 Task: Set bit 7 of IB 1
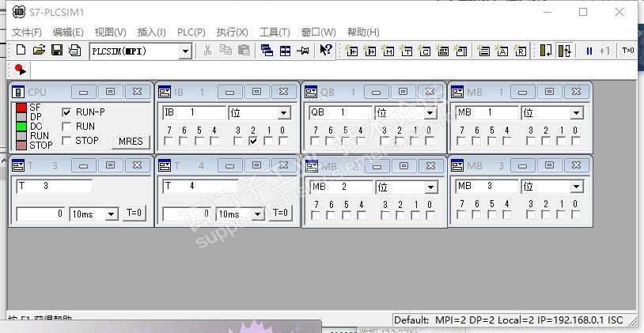click(169, 141)
